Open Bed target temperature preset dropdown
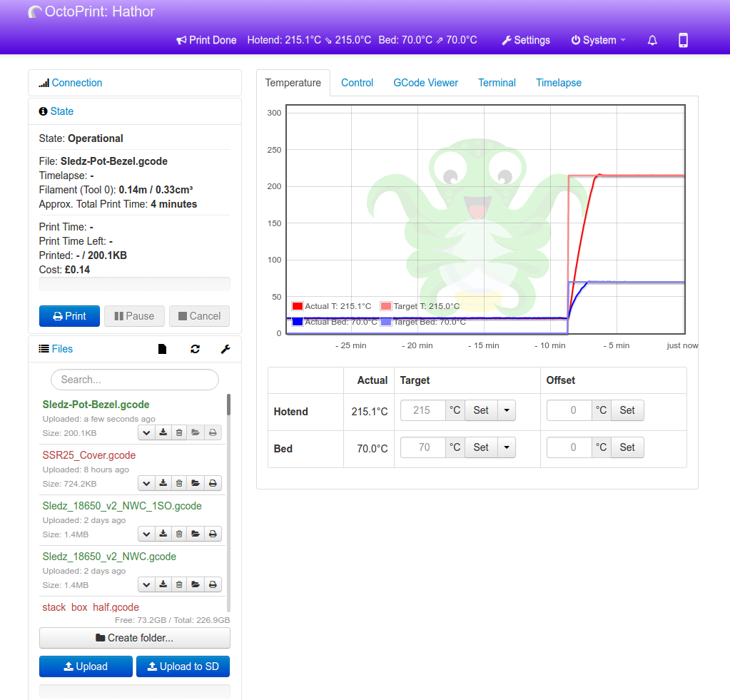 (506, 447)
